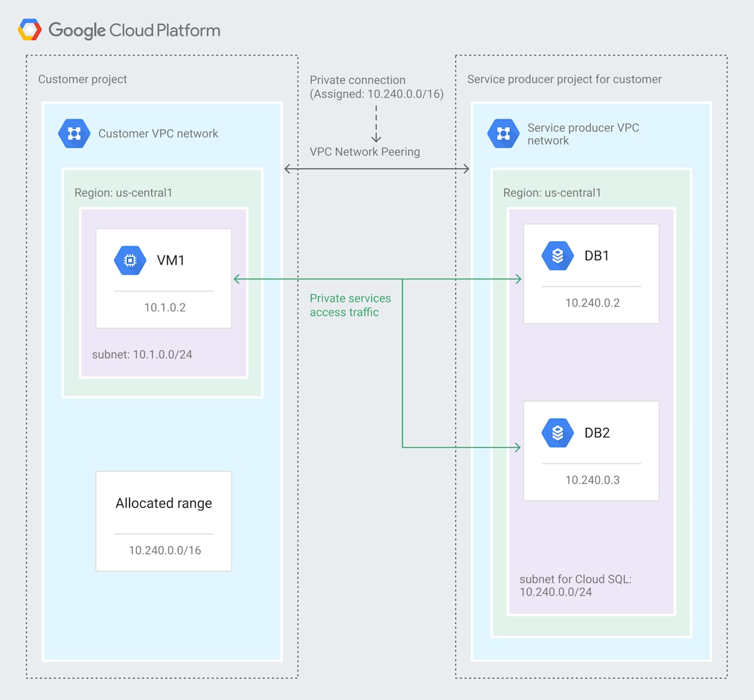Click the VM1 name label
This screenshot has height=700, width=754.
point(171,260)
